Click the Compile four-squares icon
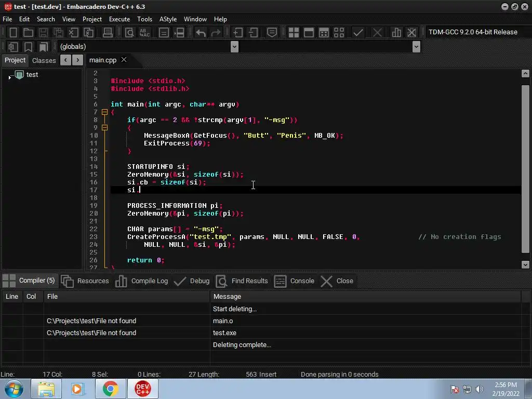 [294, 32]
